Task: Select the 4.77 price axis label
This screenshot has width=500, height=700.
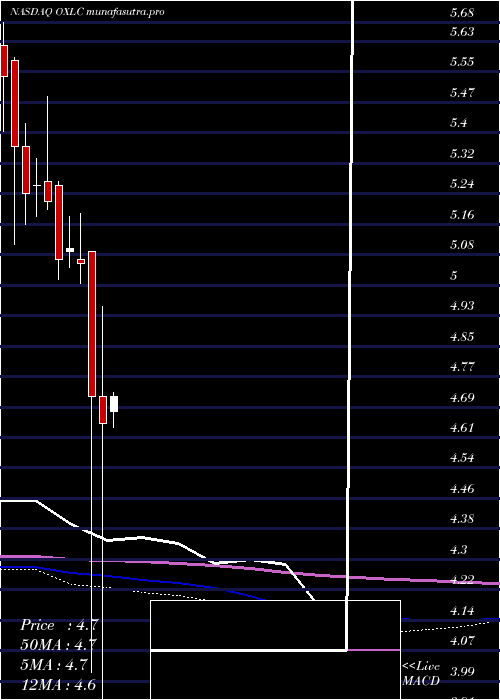Action: pos(462,367)
